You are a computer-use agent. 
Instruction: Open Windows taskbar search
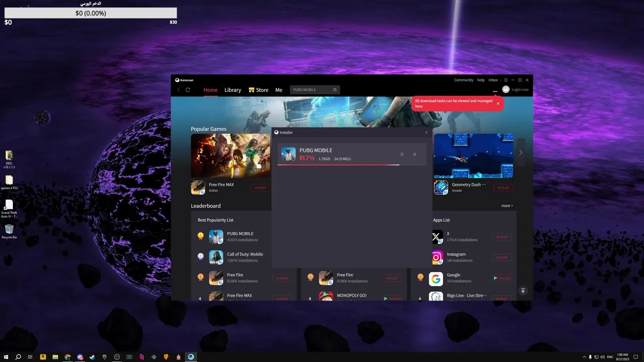pos(18,357)
